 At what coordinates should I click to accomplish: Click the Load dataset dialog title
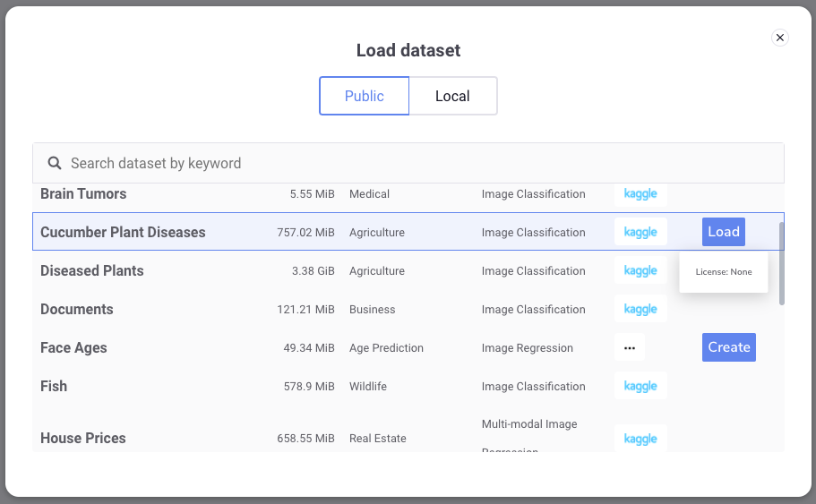point(408,50)
